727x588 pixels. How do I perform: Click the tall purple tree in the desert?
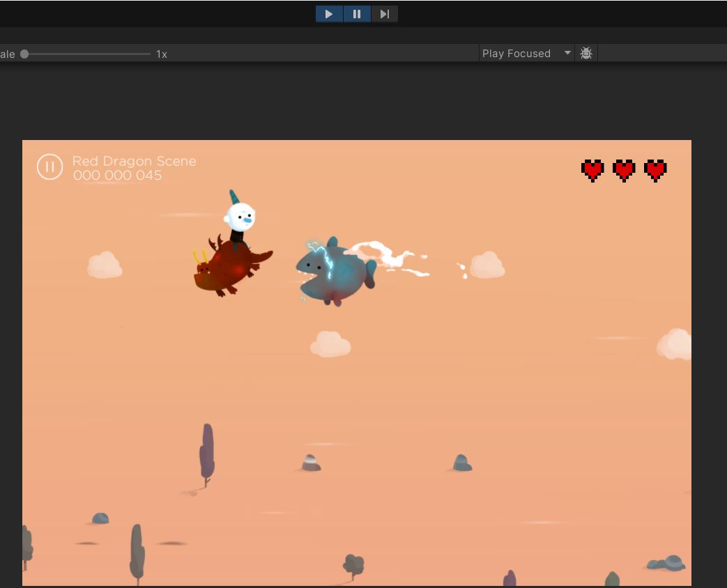tap(206, 453)
